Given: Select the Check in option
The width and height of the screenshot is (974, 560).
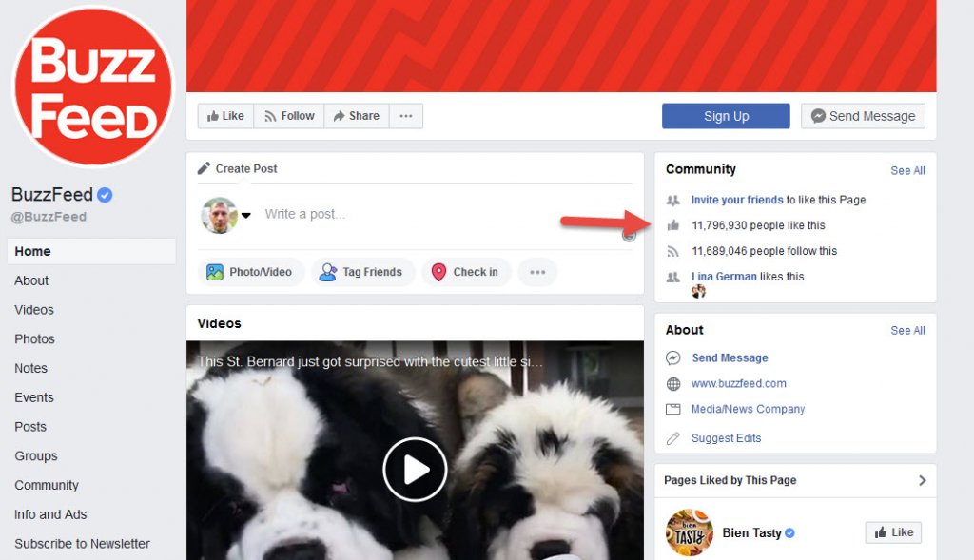Looking at the screenshot, I should coord(465,272).
